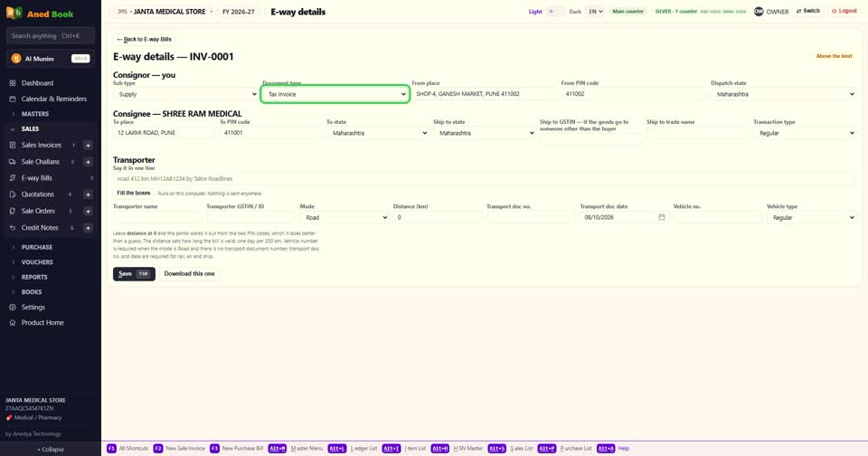Viewport: 868px width, 456px height.
Task: Click the OWNER user avatar
Action: 759,11
